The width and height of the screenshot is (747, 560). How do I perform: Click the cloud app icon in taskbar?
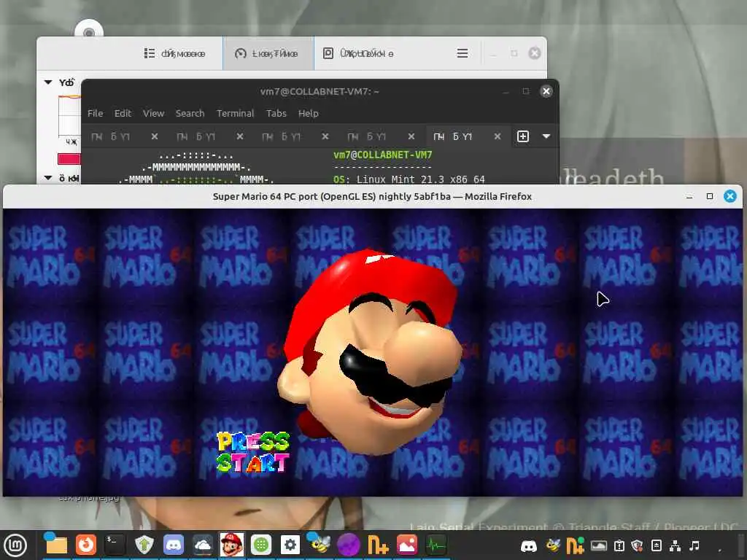(203, 545)
